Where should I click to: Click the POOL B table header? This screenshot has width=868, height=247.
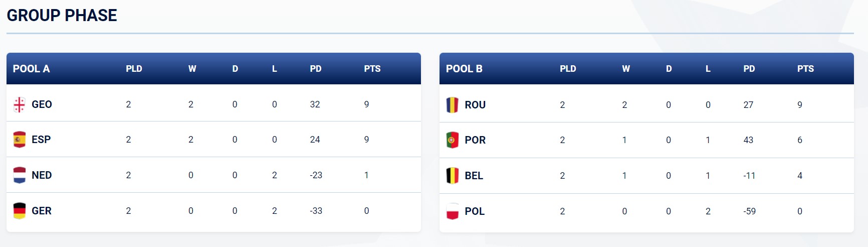464,69
